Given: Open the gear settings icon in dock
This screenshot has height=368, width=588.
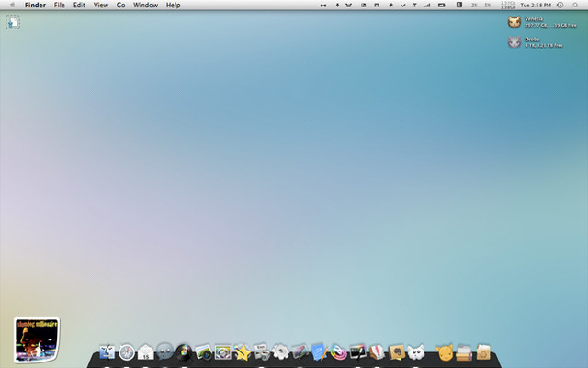Looking at the screenshot, I should pos(280,352).
